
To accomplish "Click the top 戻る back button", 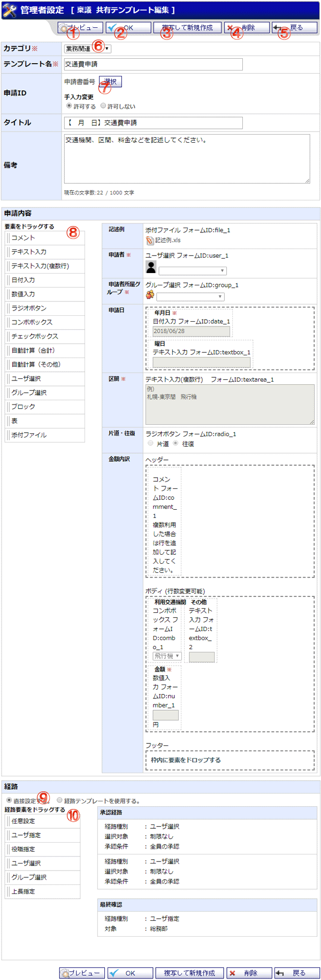I will 295,28.
